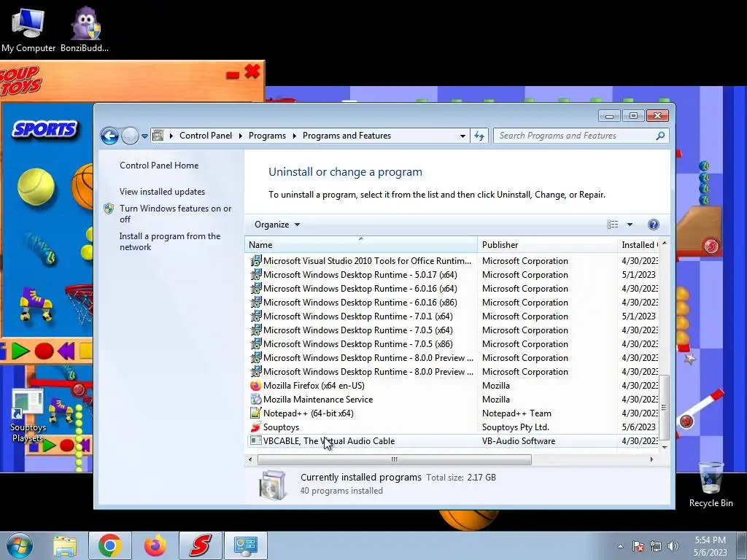Select Microsoft Windows Desktop Runtime 5.0.17 (x64)
This screenshot has width=747, height=560.
[452, 275]
